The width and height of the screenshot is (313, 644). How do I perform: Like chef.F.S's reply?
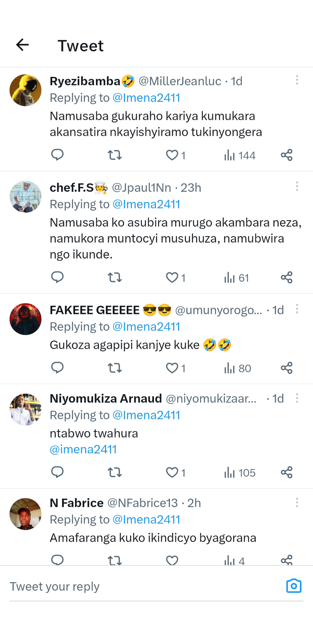click(172, 278)
